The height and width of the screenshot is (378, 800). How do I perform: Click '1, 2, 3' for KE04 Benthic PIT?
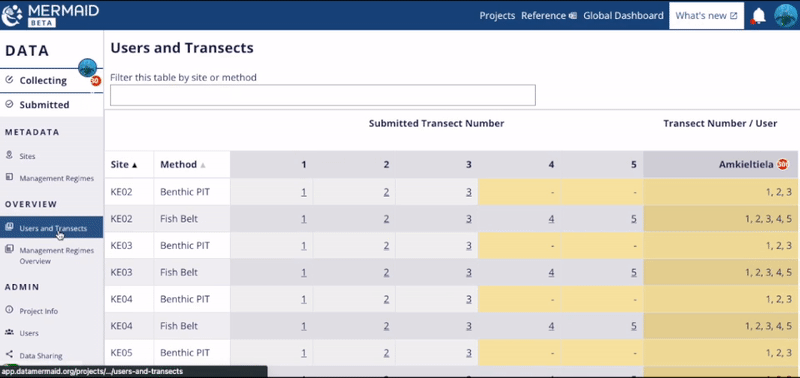778,299
